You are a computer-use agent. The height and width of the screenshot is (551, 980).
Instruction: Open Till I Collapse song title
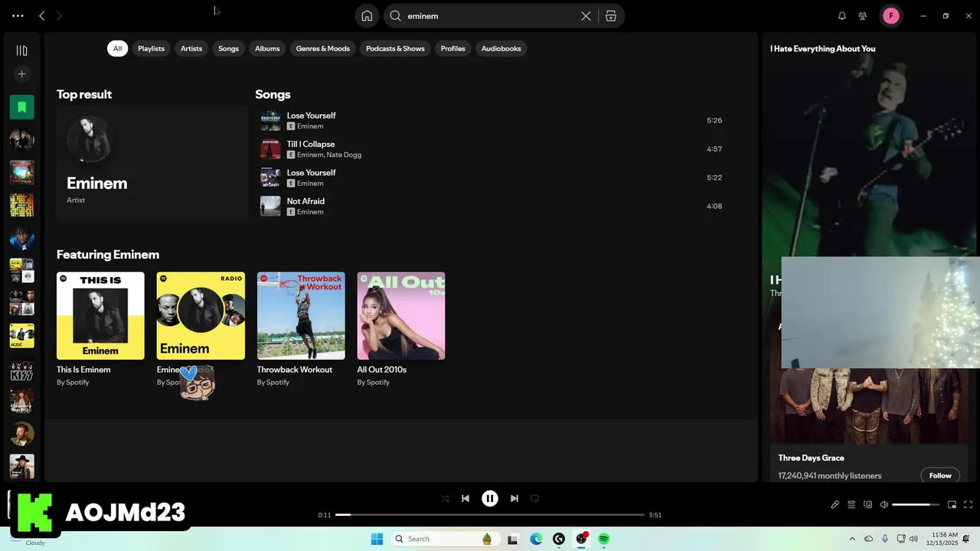pos(311,144)
